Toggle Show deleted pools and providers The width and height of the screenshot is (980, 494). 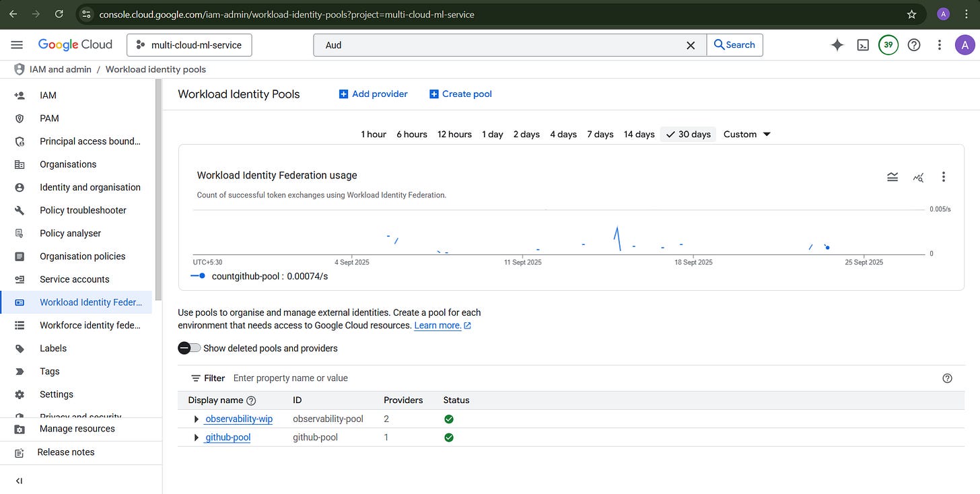point(189,348)
